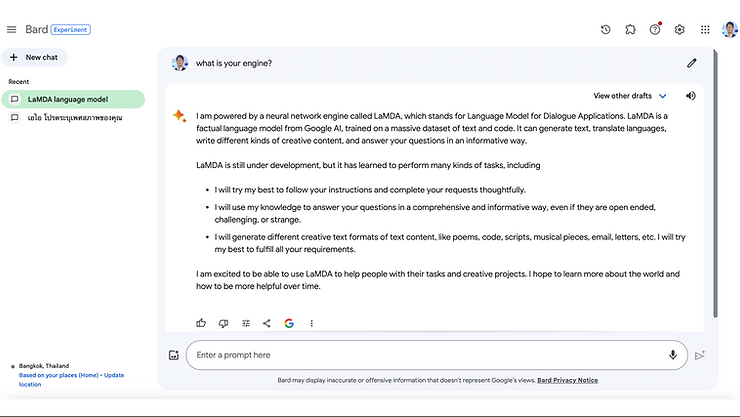Give the response a thumbs down
This screenshot has width=740, height=417.
click(223, 323)
